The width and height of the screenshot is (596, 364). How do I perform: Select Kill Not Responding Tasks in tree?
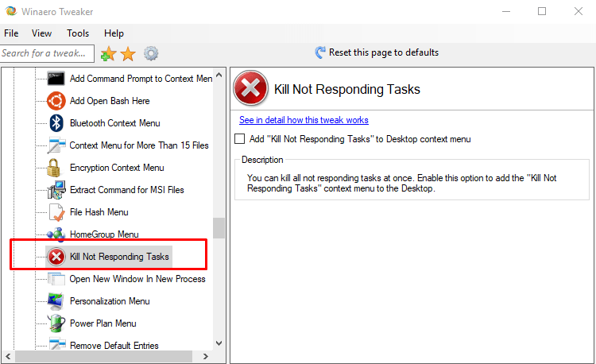click(x=119, y=257)
